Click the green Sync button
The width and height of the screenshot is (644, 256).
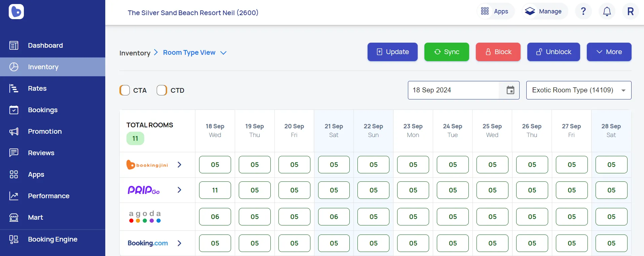pyautogui.click(x=446, y=52)
